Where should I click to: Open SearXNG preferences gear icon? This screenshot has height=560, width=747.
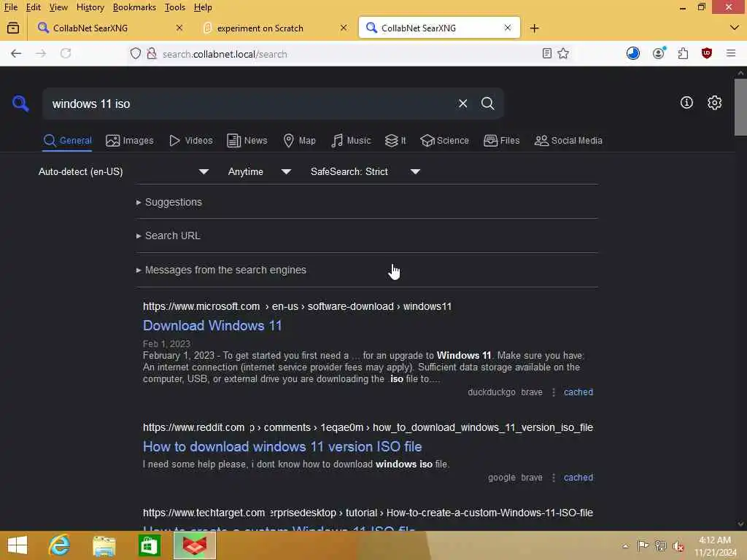pos(714,102)
